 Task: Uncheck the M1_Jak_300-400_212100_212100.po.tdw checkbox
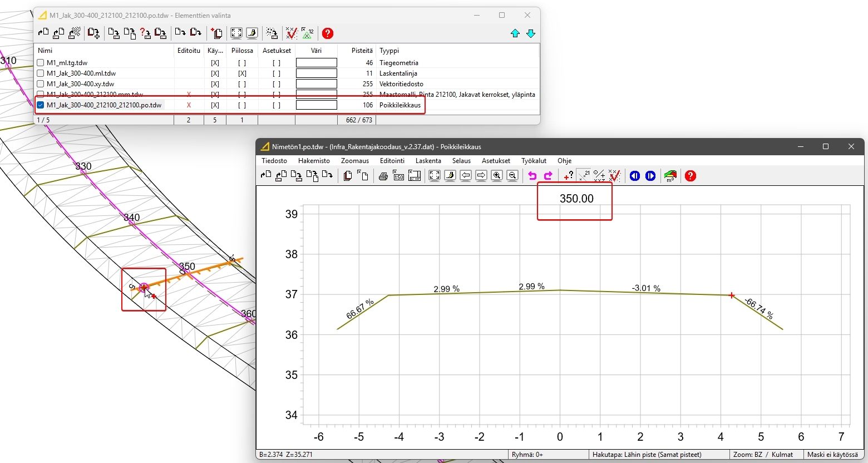click(41, 105)
